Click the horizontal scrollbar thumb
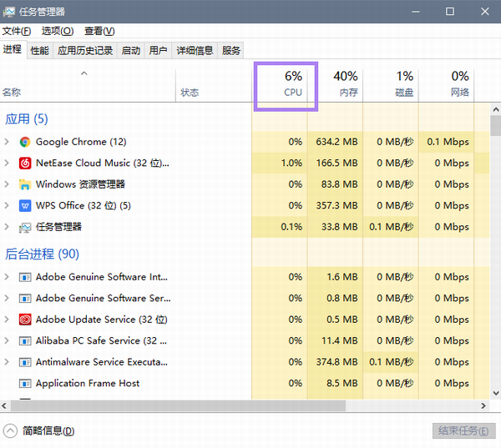The image size is (501, 448). (x=179, y=406)
